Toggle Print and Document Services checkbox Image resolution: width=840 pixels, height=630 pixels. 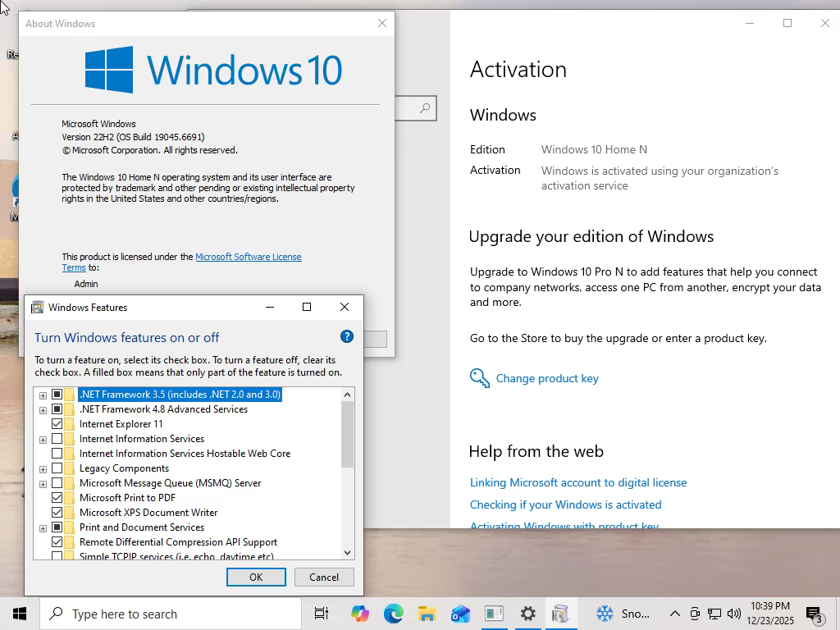coord(57,527)
